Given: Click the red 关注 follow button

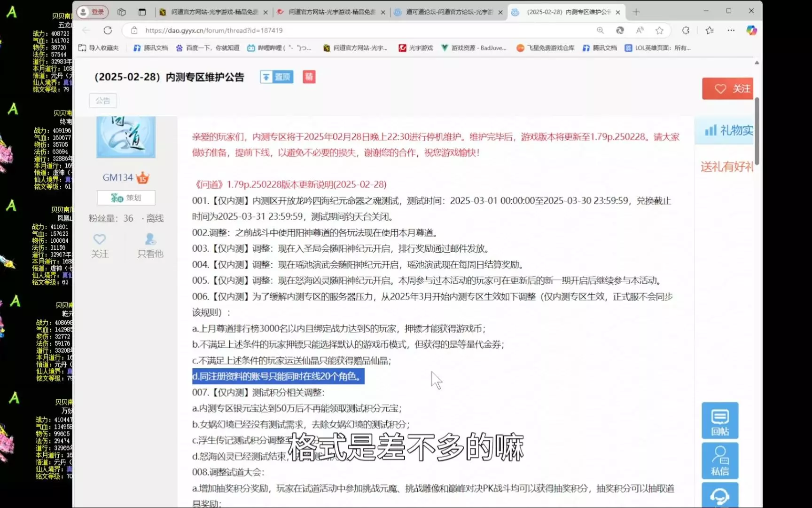Looking at the screenshot, I should point(728,88).
